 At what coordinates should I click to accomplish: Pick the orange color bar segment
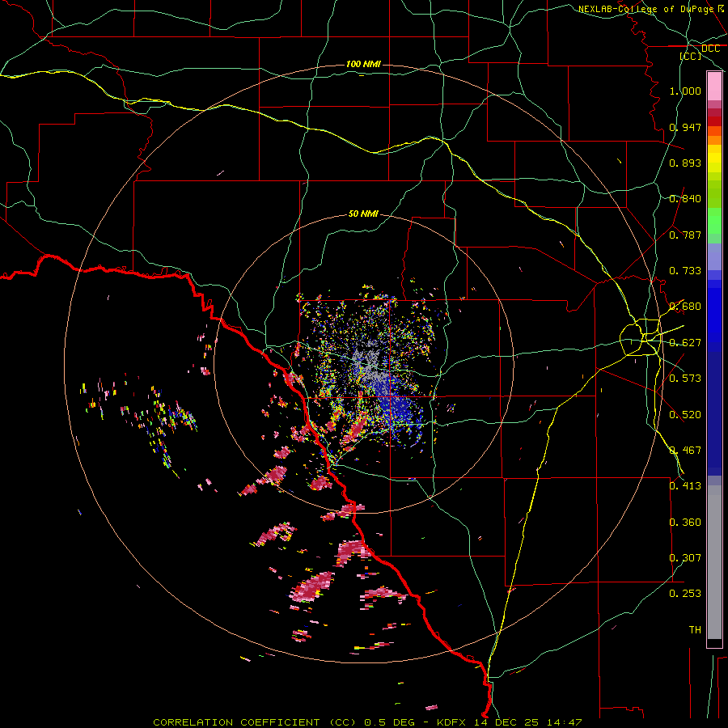(x=714, y=140)
